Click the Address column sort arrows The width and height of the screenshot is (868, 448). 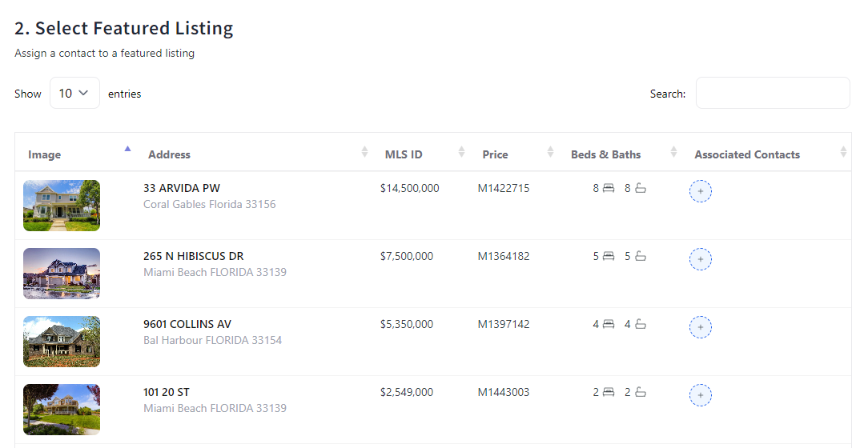click(365, 152)
